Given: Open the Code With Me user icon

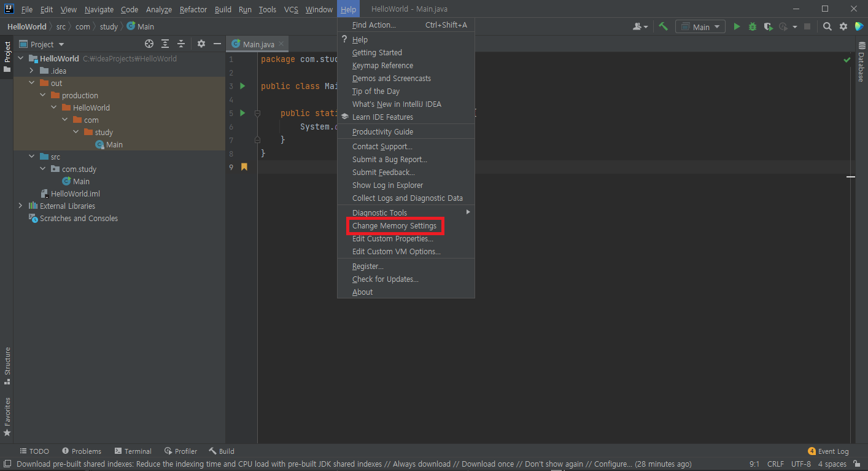Looking at the screenshot, I should pos(640,26).
